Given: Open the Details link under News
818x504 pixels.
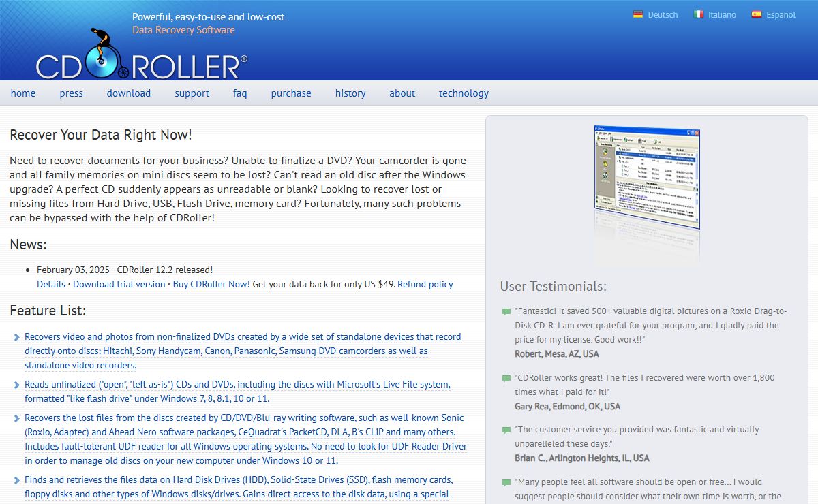Looking at the screenshot, I should click(51, 284).
